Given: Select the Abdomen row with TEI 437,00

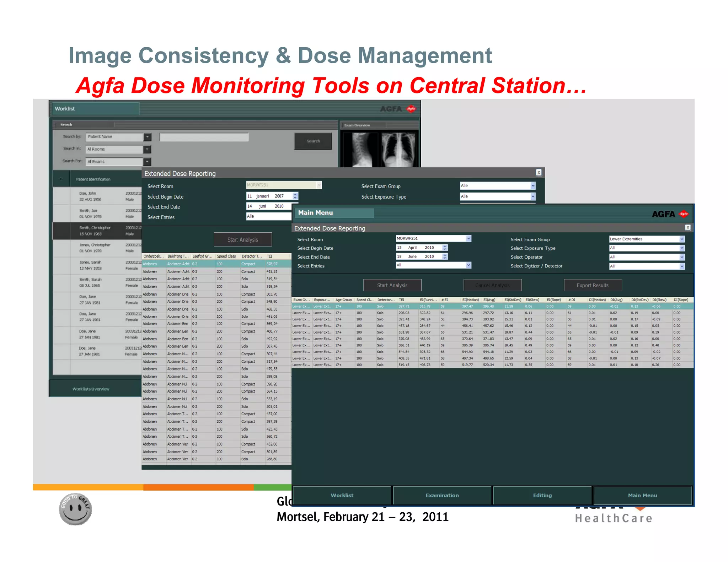Looking at the screenshot, I should [x=216, y=414].
